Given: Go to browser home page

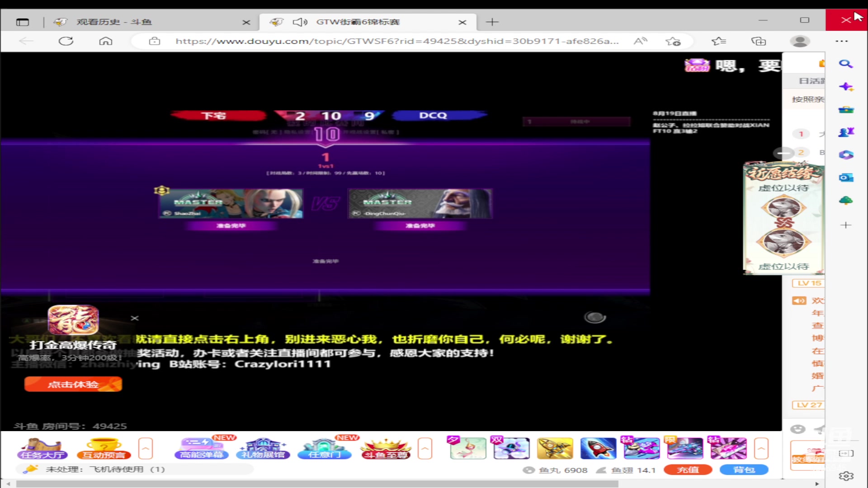Looking at the screenshot, I should (106, 41).
